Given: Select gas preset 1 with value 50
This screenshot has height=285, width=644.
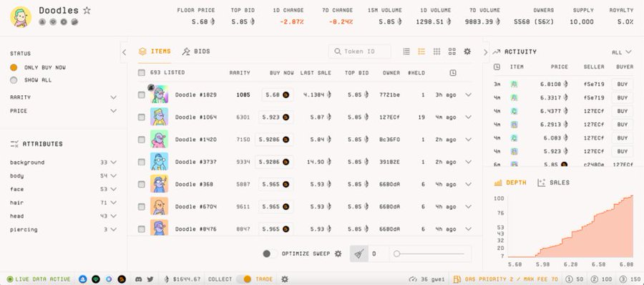Looking at the screenshot, I should pos(574,279).
